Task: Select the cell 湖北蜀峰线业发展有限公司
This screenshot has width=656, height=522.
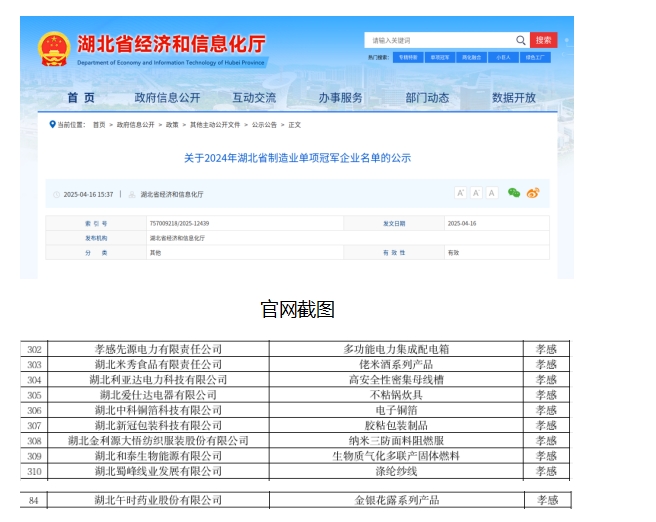Action: pyautogui.click(x=158, y=471)
